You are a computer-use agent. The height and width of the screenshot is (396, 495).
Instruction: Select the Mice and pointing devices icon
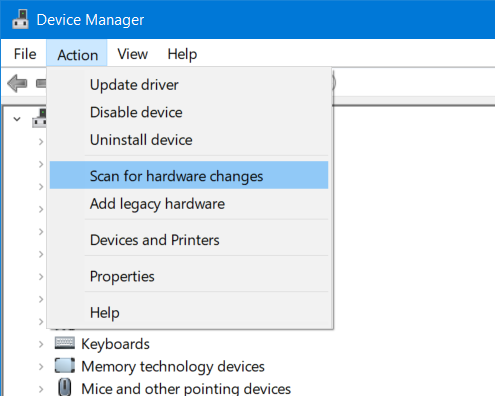coord(65,387)
